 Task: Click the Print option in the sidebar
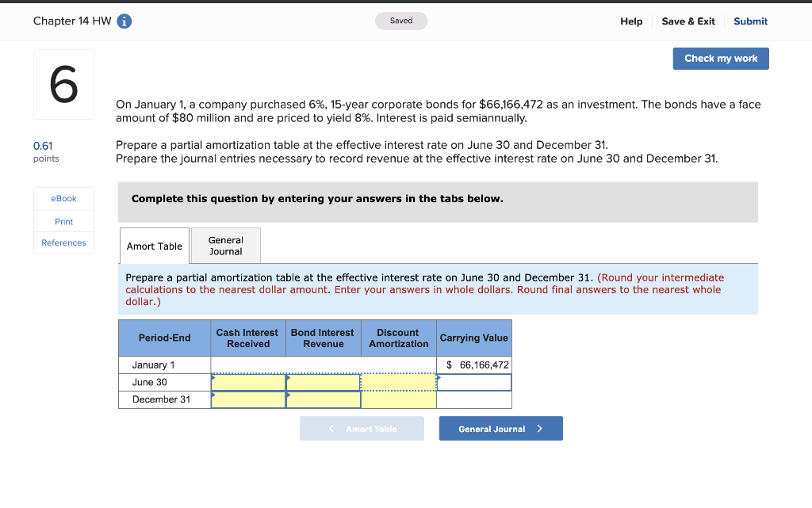63,221
